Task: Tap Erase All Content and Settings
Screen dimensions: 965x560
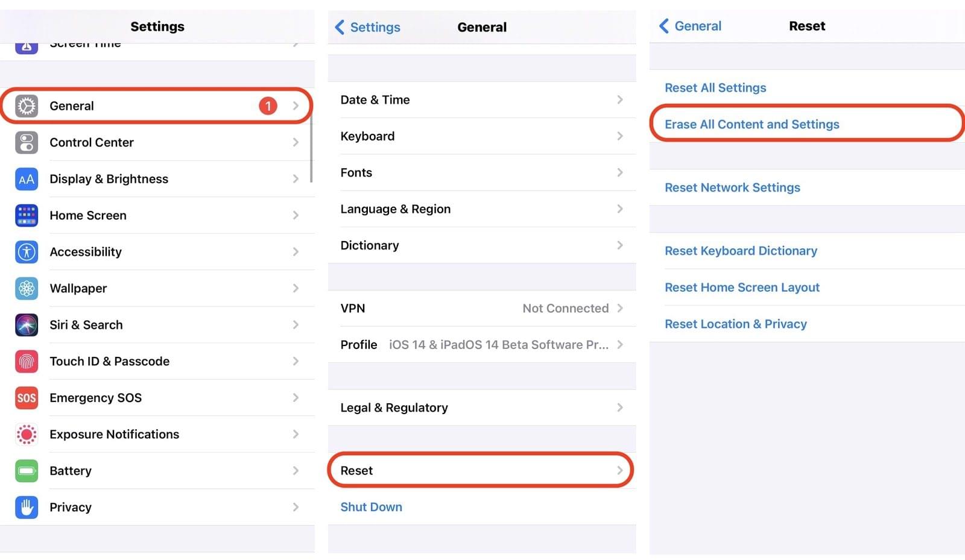Action: [x=751, y=124]
